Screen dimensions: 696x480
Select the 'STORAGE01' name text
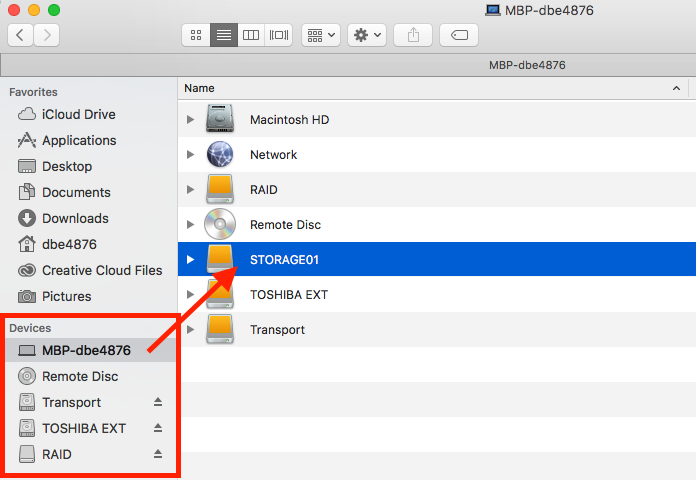tap(285, 260)
